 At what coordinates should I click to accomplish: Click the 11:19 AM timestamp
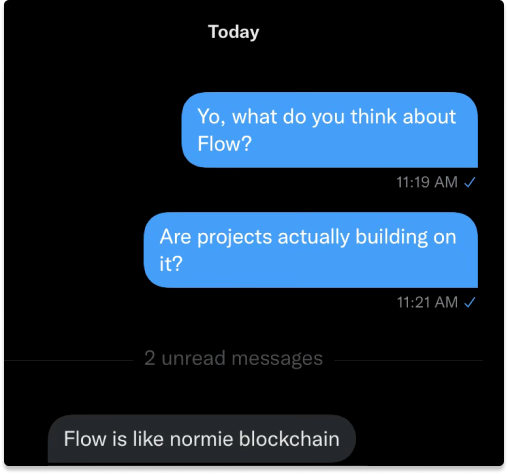point(427,182)
